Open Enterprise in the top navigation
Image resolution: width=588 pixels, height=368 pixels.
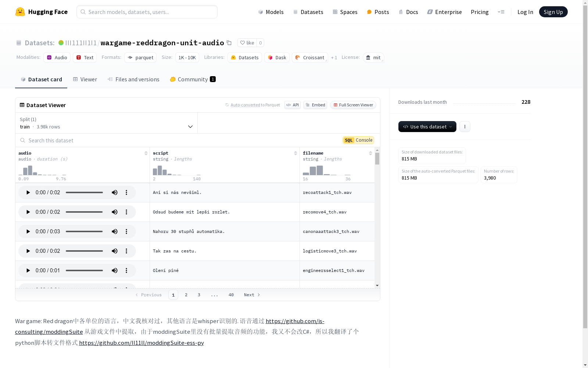(x=444, y=12)
